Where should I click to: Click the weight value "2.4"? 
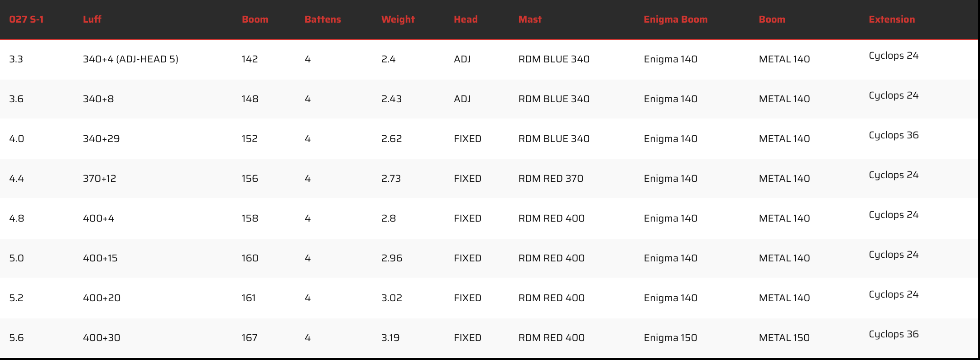click(x=389, y=59)
